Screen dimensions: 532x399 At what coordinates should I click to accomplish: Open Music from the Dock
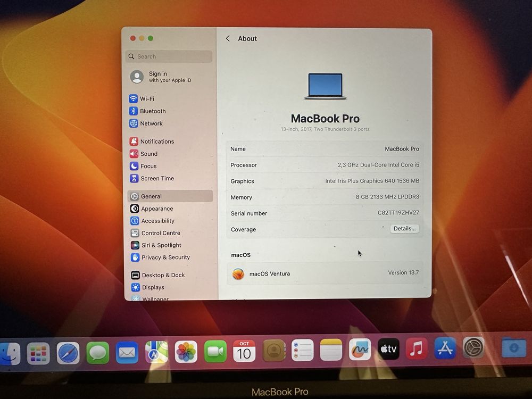coord(417,348)
